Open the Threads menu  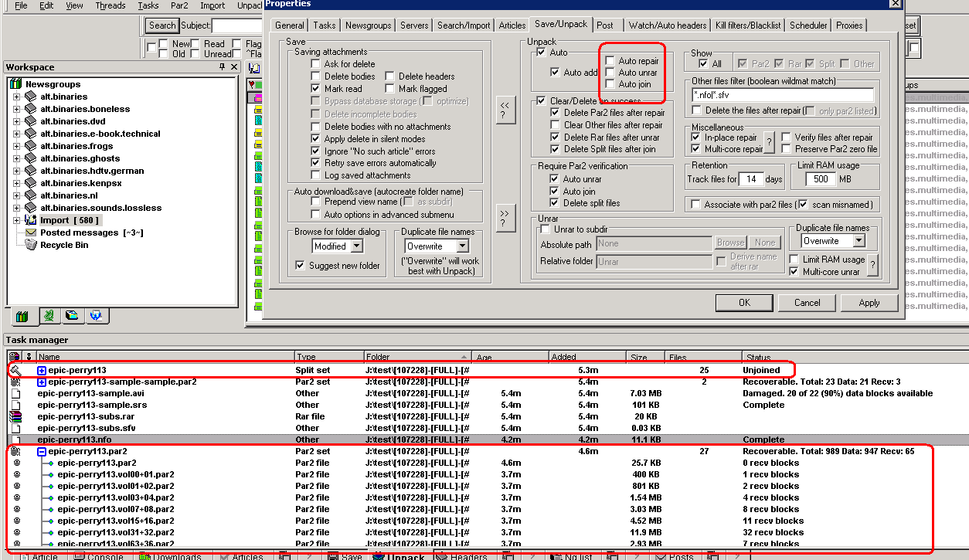tap(110, 5)
